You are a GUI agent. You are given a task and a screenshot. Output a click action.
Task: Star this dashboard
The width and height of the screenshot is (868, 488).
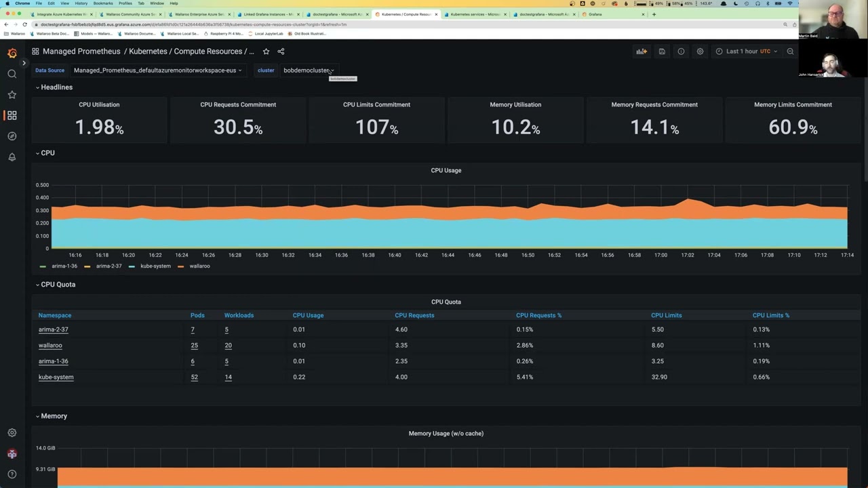[266, 52]
